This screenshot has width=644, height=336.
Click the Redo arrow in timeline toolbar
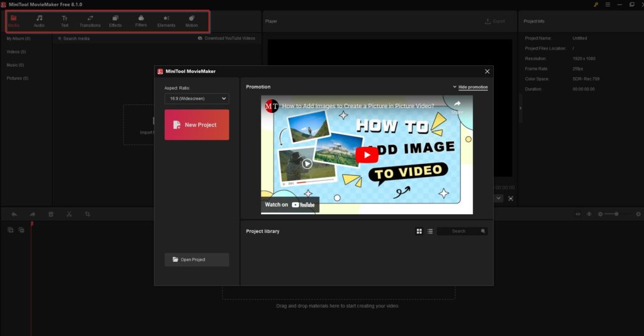pyautogui.click(x=33, y=214)
